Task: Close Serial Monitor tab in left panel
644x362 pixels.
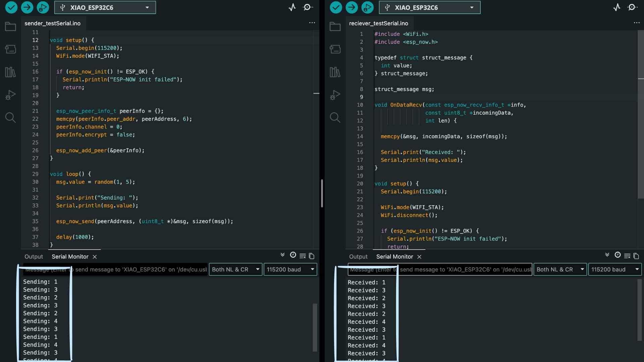Action: click(x=95, y=257)
